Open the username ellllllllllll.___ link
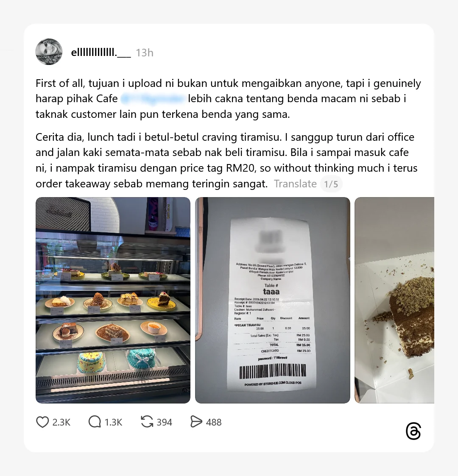This screenshot has height=476, width=458. pos(101,53)
